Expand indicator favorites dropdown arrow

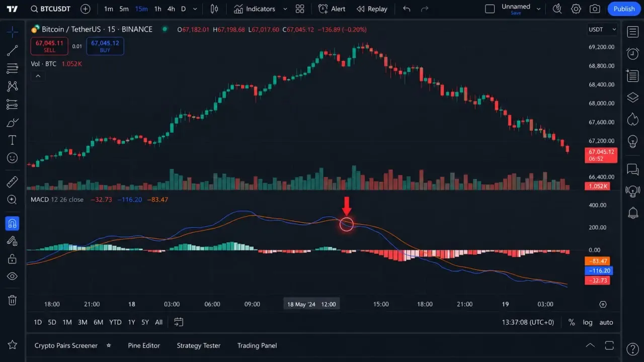[x=285, y=9]
